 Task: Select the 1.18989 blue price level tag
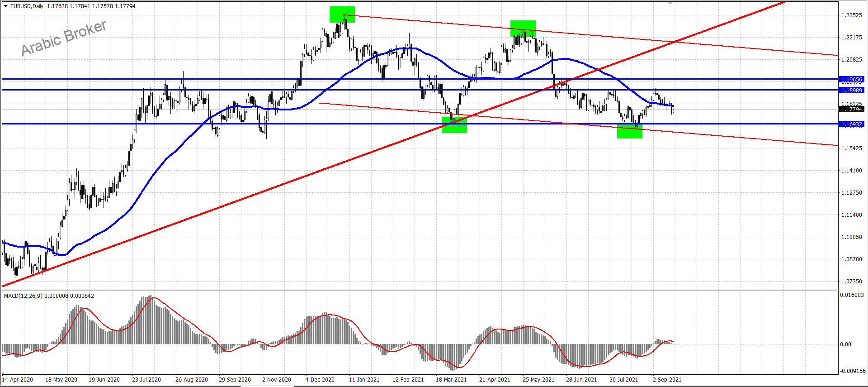coord(851,91)
